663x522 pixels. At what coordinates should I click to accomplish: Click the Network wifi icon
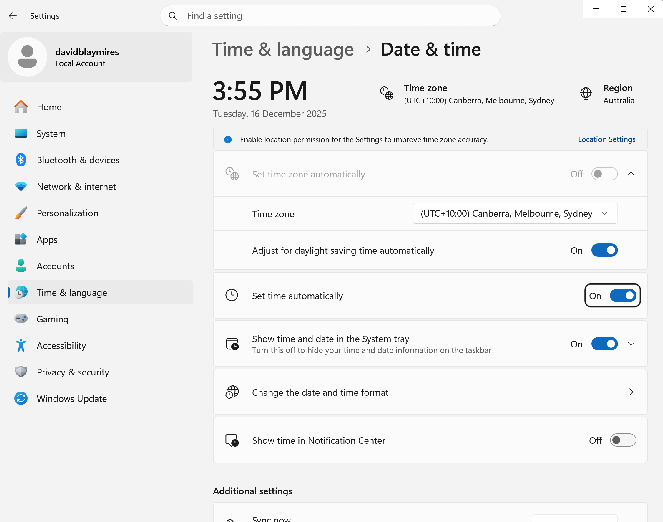point(21,186)
